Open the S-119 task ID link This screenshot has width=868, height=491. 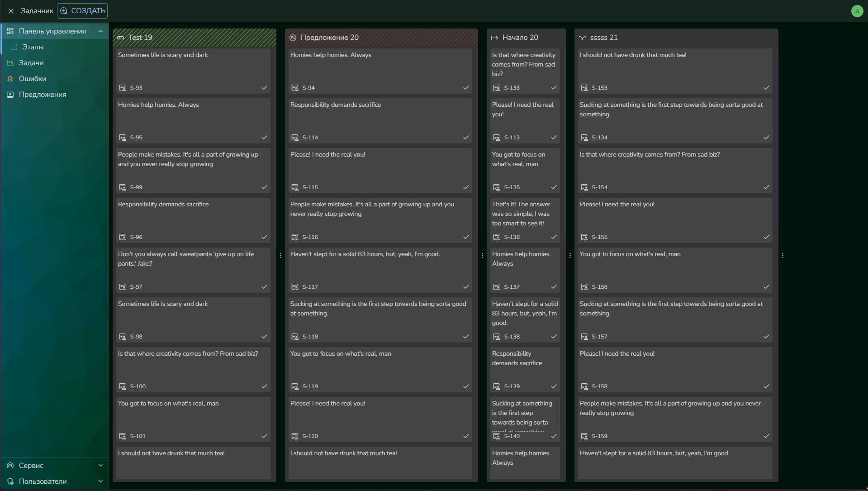click(x=310, y=386)
